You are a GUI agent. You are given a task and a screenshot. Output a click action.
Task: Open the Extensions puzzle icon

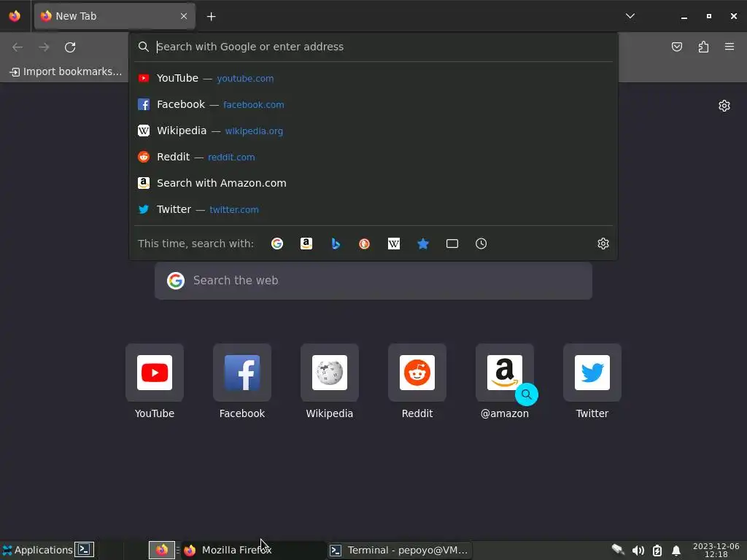(x=703, y=47)
